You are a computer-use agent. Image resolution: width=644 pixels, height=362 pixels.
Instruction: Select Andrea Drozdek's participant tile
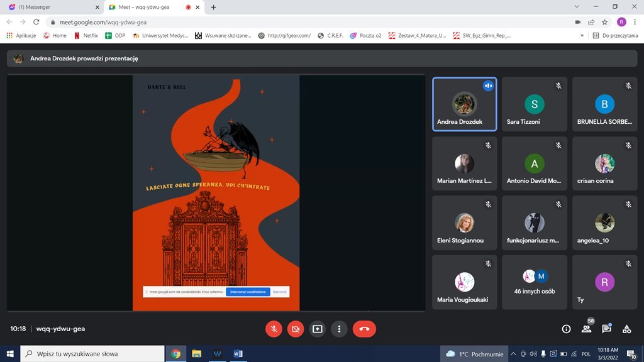point(465,104)
